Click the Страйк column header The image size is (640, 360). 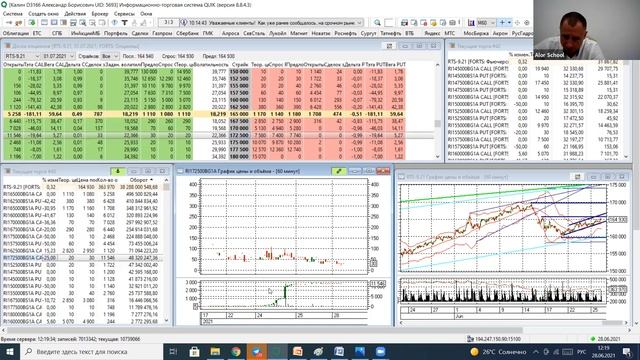(x=240, y=64)
